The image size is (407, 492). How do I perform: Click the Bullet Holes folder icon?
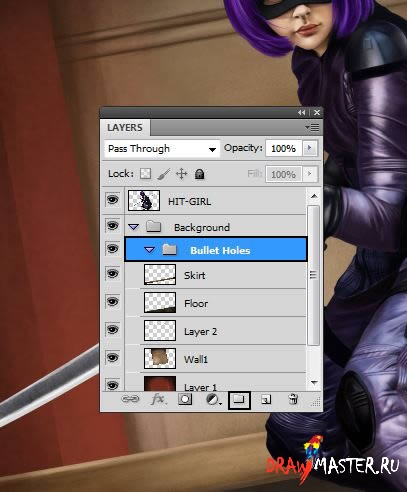click(169, 249)
